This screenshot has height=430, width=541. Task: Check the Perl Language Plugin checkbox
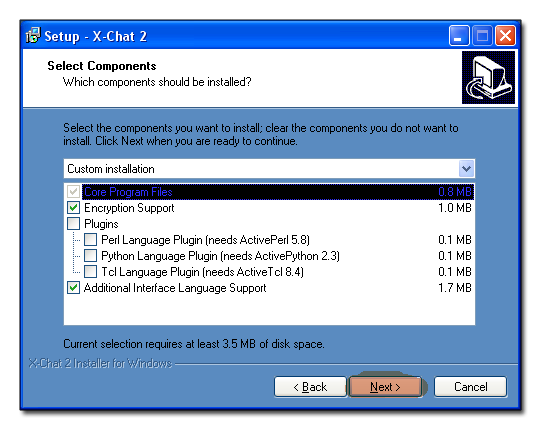(90, 240)
